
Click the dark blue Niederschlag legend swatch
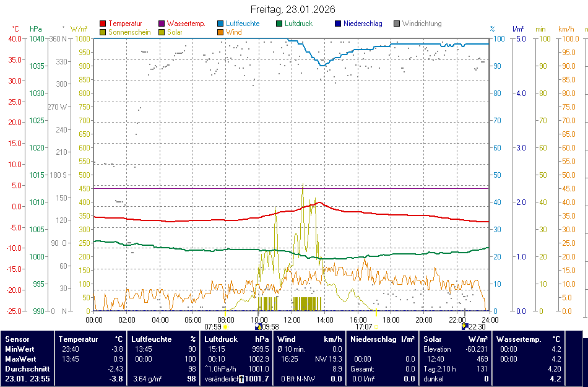[x=338, y=24]
